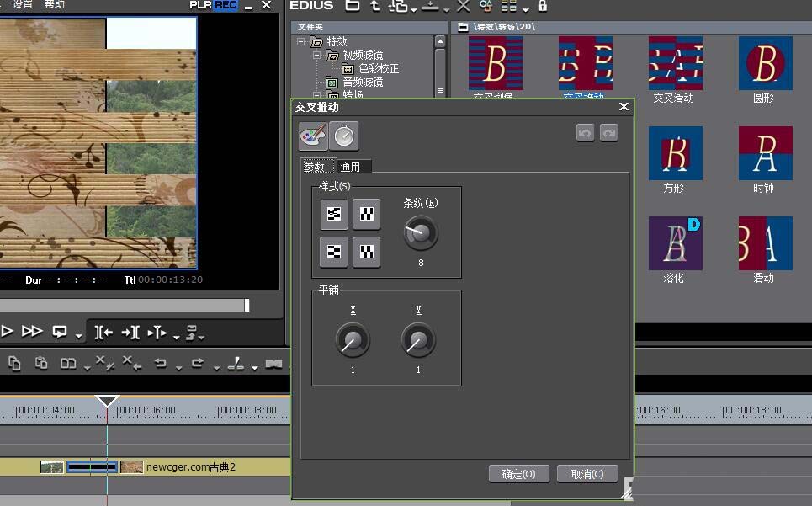Collapse the 视频滤镜 tree node
This screenshot has width=812, height=506.
click(x=317, y=55)
